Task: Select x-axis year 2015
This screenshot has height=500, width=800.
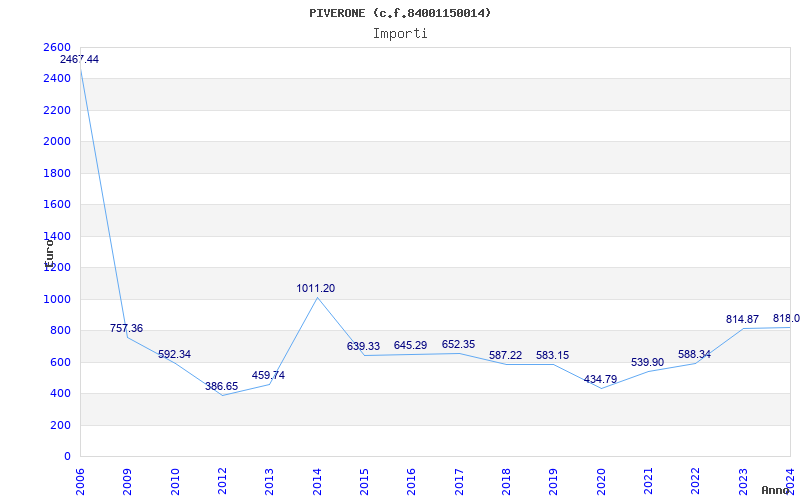Action: [x=364, y=481]
